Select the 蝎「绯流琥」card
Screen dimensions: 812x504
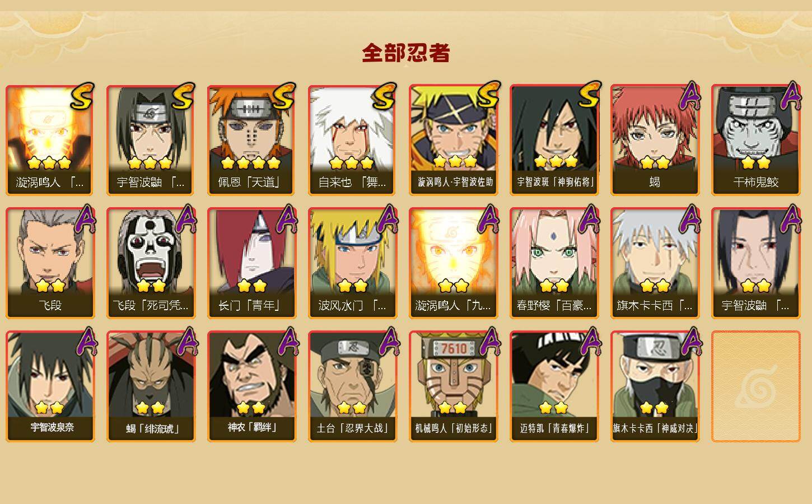tap(151, 386)
